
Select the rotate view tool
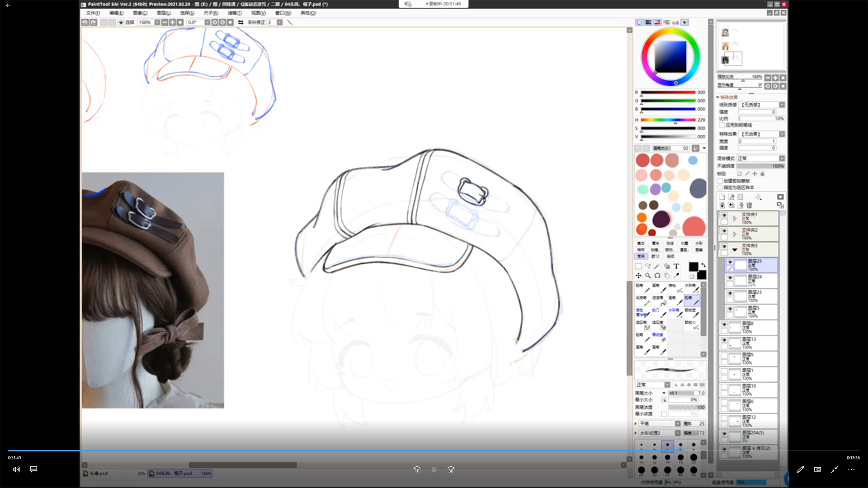(x=657, y=276)
